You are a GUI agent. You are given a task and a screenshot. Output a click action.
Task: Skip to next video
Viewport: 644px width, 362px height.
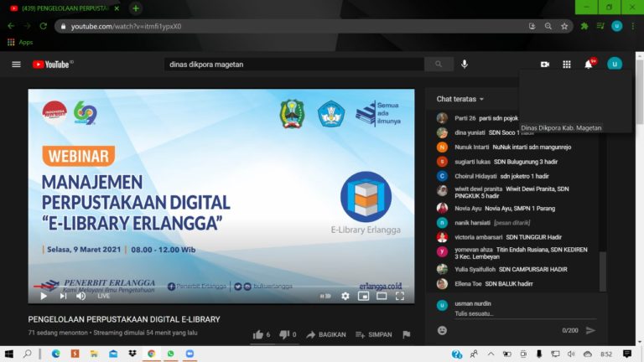pos(63,296)
